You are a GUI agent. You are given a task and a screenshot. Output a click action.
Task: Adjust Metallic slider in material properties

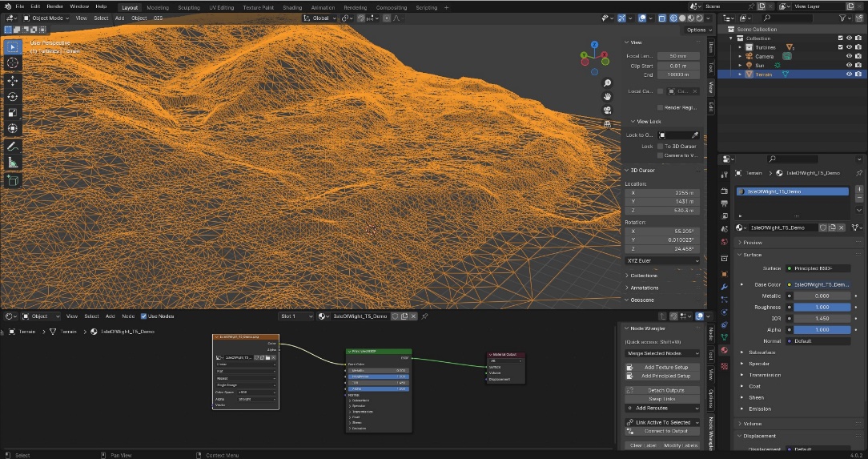[822, 296]
